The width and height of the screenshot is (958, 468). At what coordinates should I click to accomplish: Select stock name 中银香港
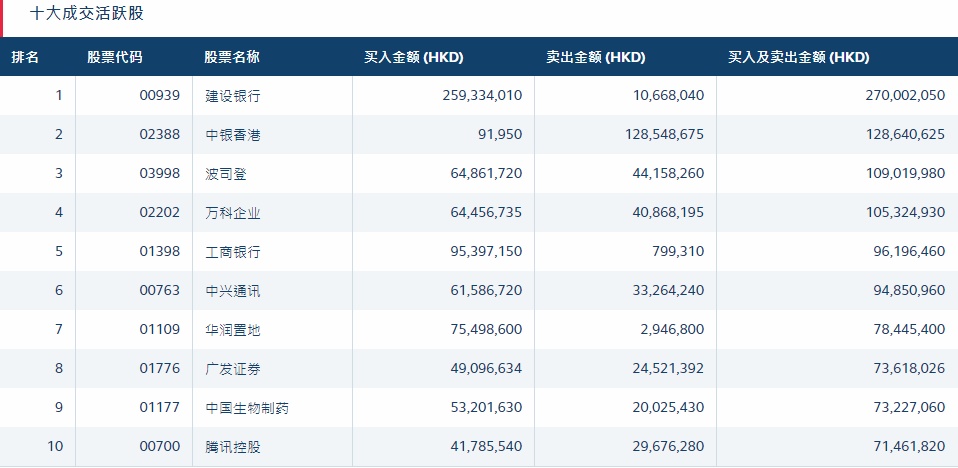[233, 135]
